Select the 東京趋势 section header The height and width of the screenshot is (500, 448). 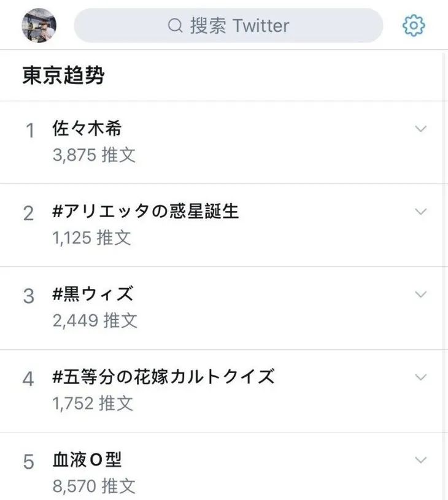63,75
